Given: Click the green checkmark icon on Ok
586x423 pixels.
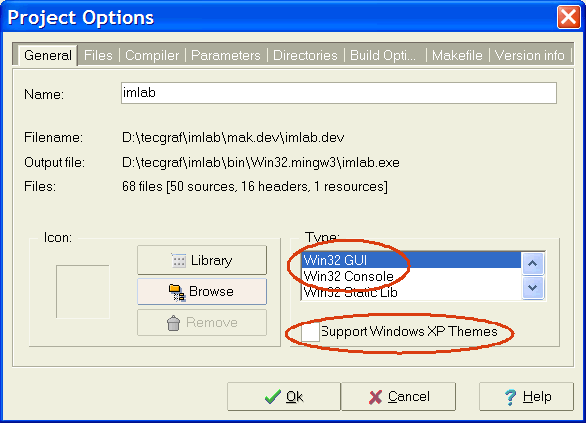Looking at the screenshot, I should coord(273,397).
